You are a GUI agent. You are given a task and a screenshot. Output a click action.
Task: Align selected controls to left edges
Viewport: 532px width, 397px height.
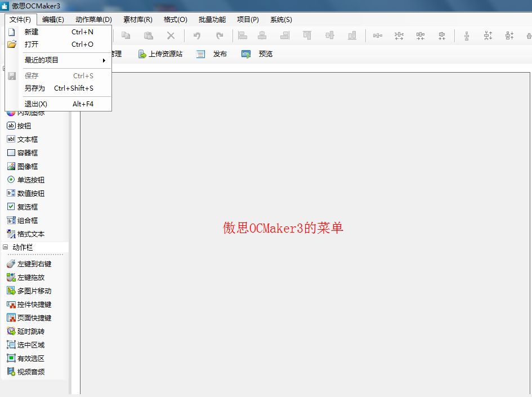coord(243,35)
